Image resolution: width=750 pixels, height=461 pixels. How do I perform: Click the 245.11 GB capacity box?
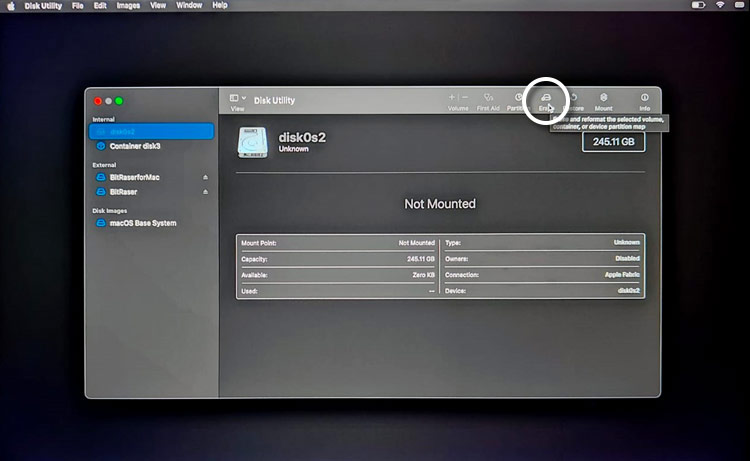614,142
